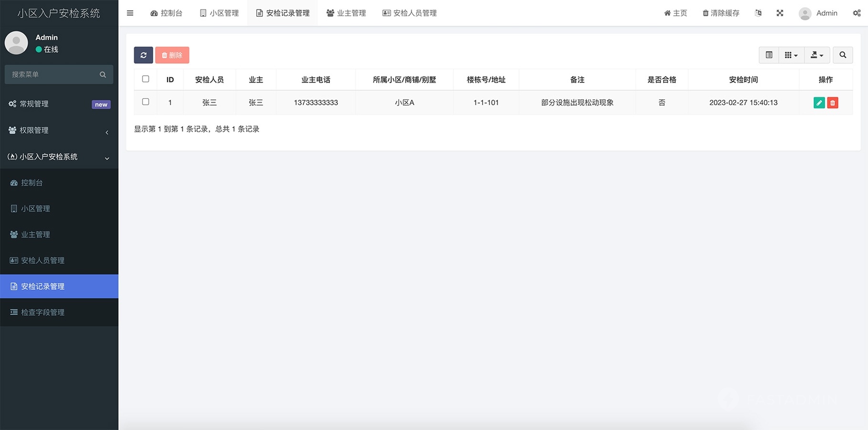Click the 搜索菜单 search input field
Viewport: 868px width, 430px height.
point(53,75)
